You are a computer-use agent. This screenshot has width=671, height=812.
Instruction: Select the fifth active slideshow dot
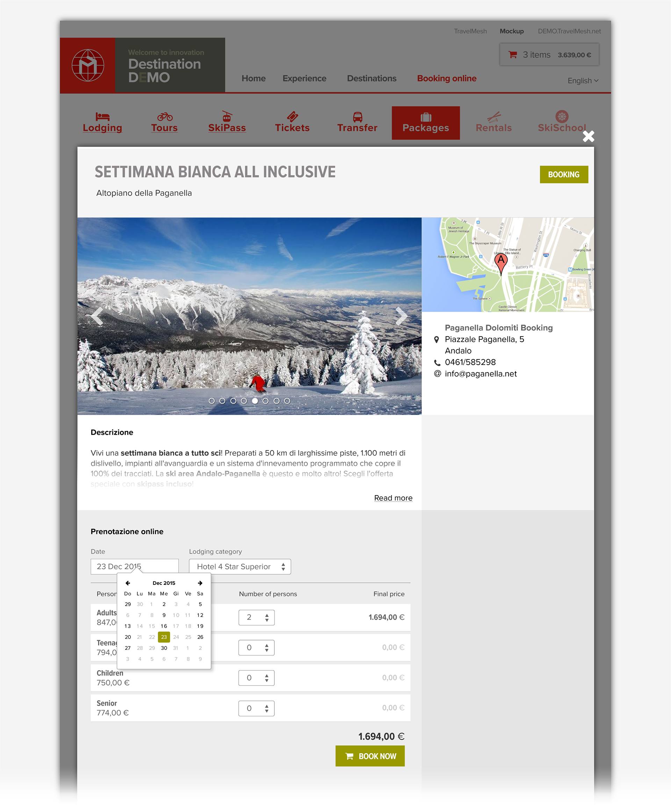255,401
